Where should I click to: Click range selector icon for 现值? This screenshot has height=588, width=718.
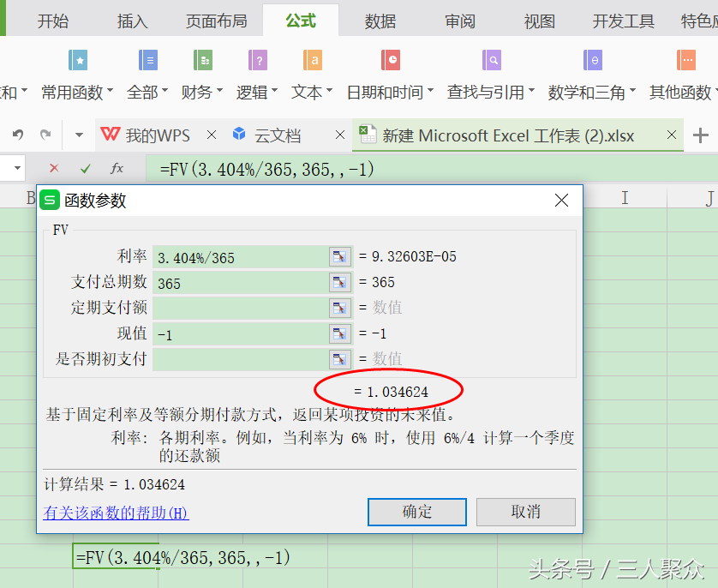click(x=340, y=333)
